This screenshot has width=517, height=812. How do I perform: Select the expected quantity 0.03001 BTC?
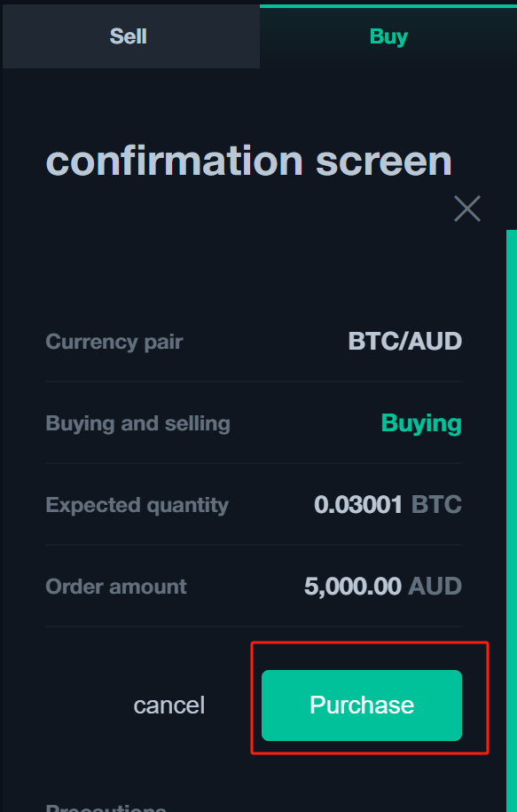click(x=390, y=505)
